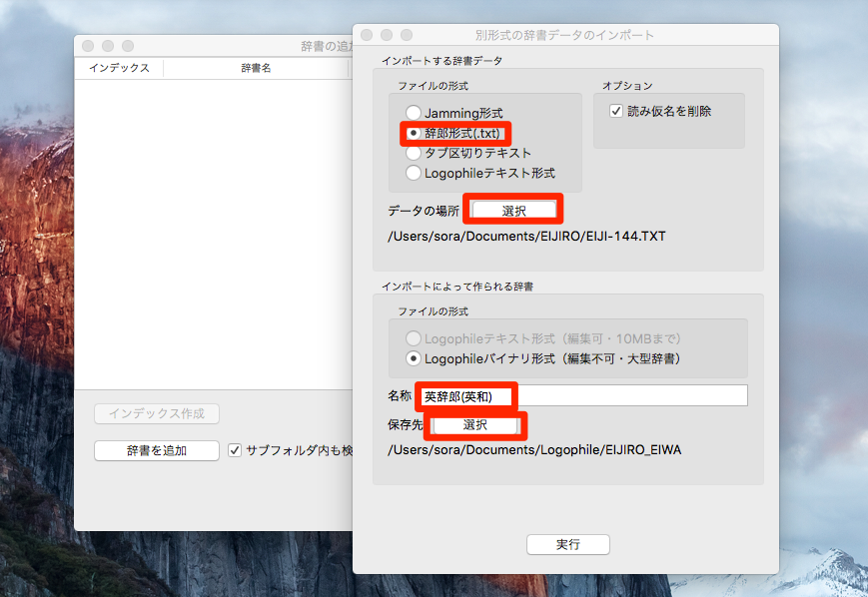Click 選択 button next to 保存先
Viewport: 868px width, 597px height.
pyautogui.click(x=475, y=425)
